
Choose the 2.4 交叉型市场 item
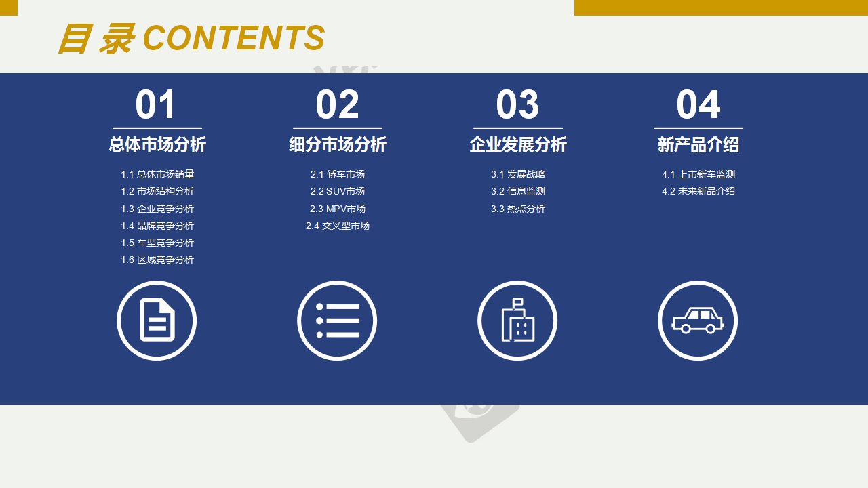point(338,226)
